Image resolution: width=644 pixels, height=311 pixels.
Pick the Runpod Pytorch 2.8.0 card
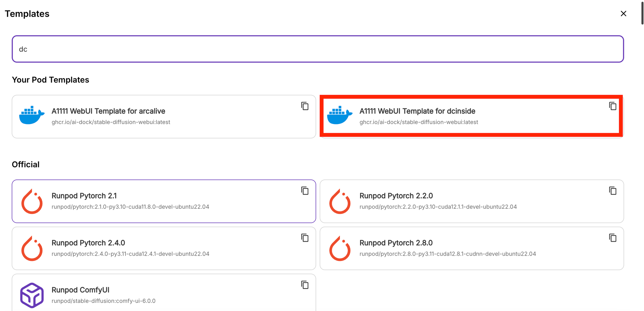coord(472,248)
